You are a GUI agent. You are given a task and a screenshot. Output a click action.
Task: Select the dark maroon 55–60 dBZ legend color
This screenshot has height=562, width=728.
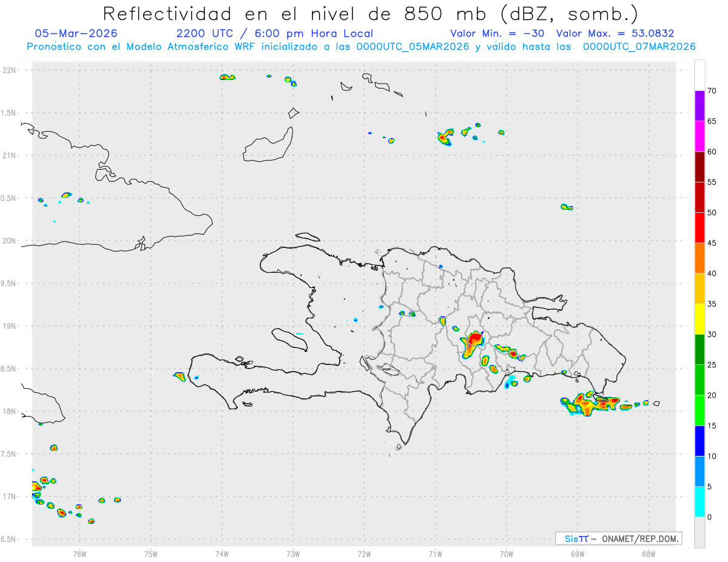pyautogui.click(x=699, y=166)
